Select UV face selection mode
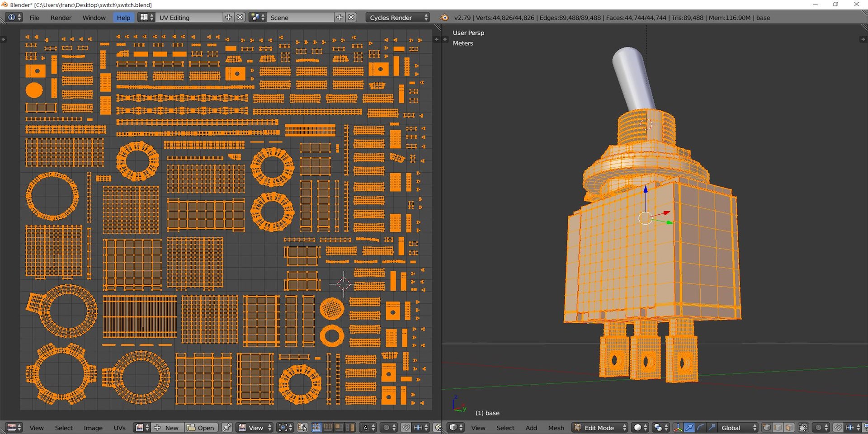The width and height of the screenshot is (868, 434). pos(339,428)
